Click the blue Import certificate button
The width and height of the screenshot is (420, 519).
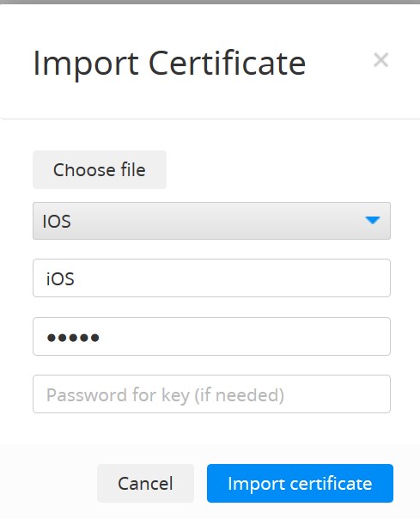pyautogui.click(x=300, y=483)
